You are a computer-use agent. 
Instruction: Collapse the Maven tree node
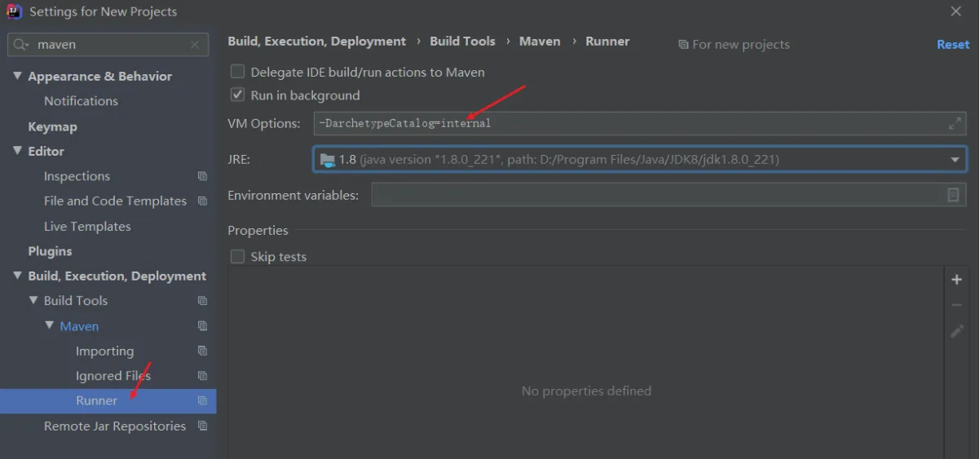[x=50, y=326]
